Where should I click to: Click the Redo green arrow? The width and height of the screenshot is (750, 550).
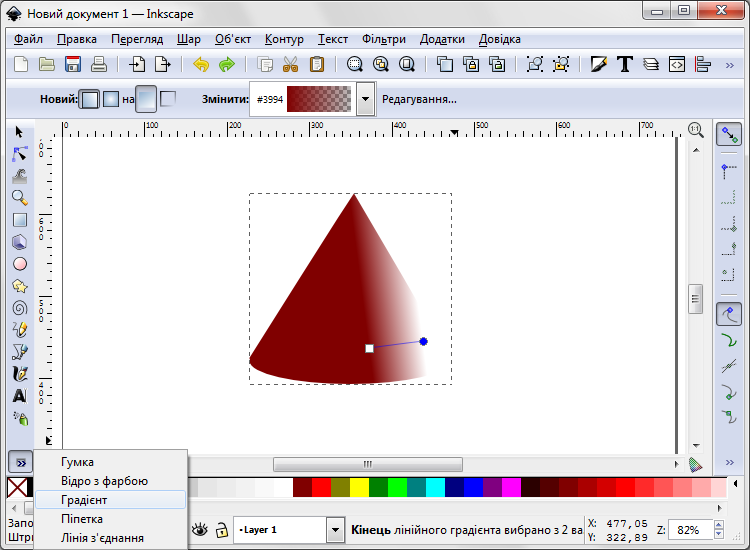[227, 64]
